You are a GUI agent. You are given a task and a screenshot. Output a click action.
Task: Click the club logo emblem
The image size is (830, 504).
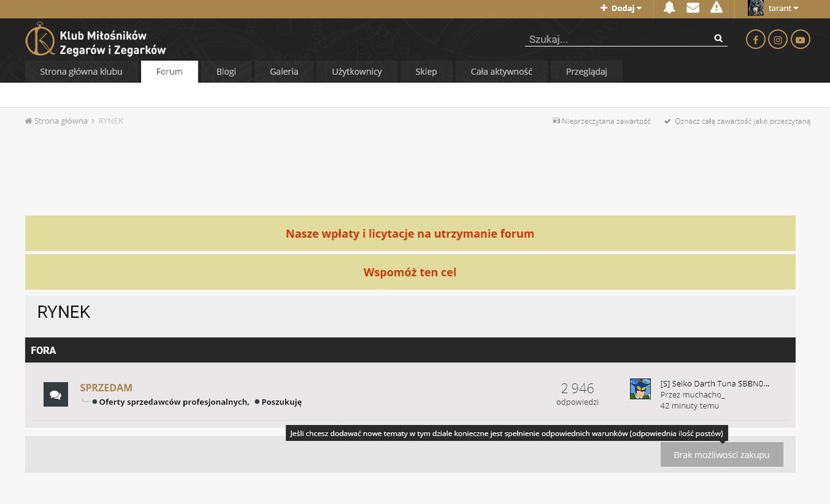(x=39, y=39)
